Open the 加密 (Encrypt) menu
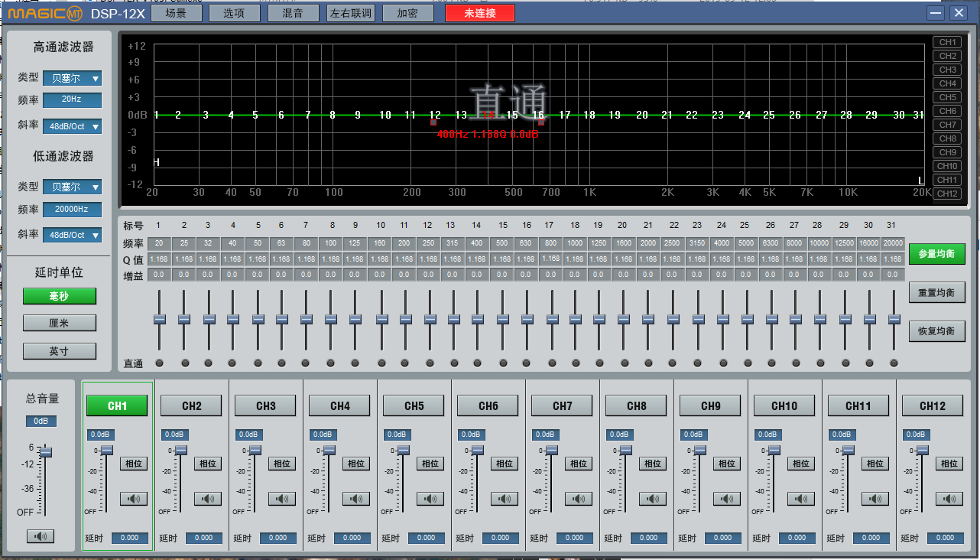Viewport: 980px width, 560px height. coord(410,13)
